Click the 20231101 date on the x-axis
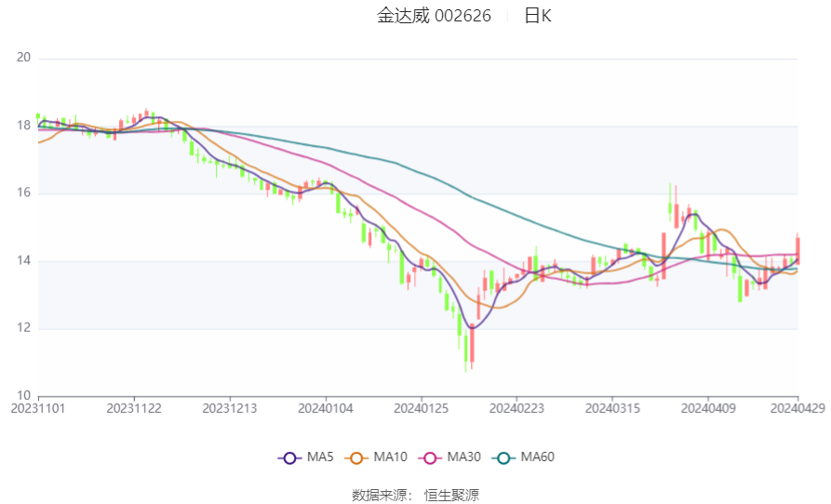 click(37, 408)
